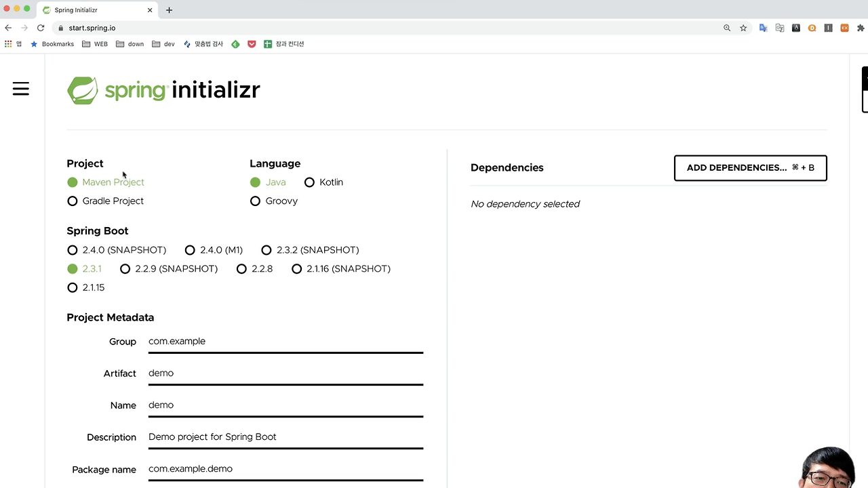
Task: Click the Spring Boot section heading
Action: pyautogui.click(x=98, y=231)
